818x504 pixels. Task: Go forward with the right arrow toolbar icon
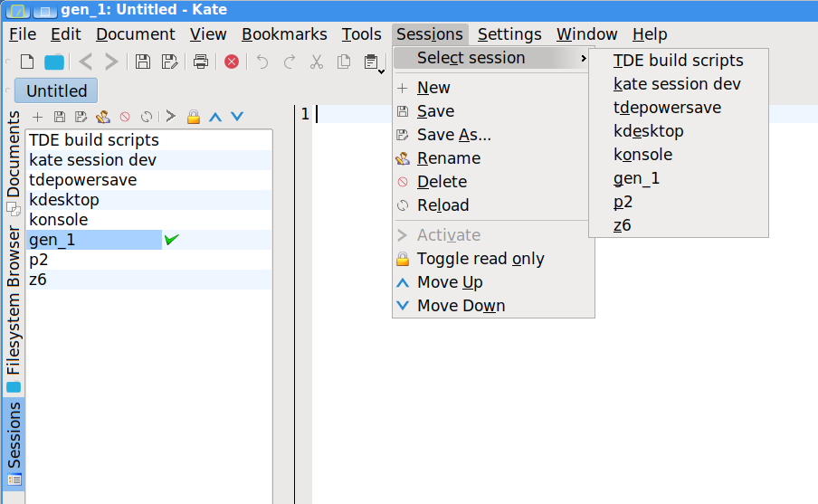pos(111,62)
